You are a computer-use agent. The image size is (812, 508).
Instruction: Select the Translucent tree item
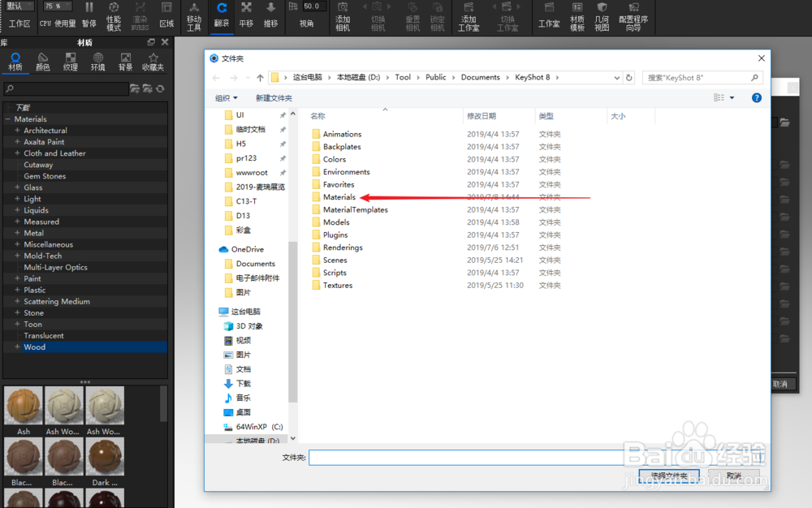pos(44,335)
